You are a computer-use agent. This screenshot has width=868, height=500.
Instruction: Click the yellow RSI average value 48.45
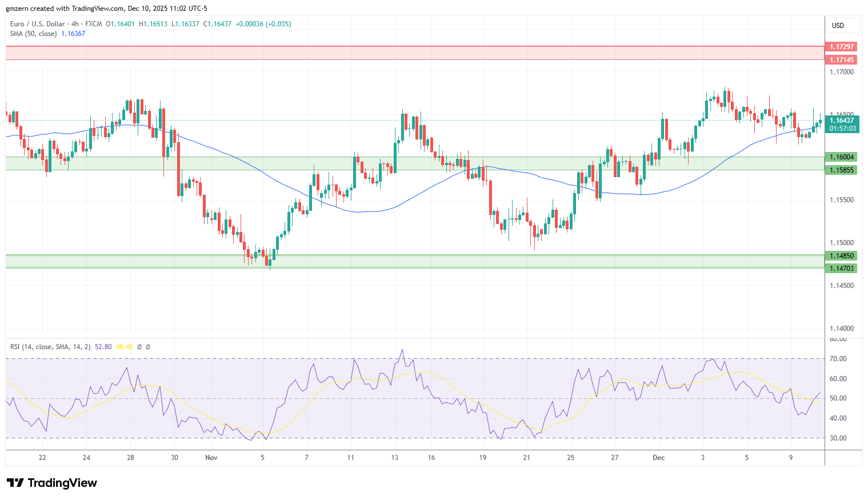(x=124, y=347)
